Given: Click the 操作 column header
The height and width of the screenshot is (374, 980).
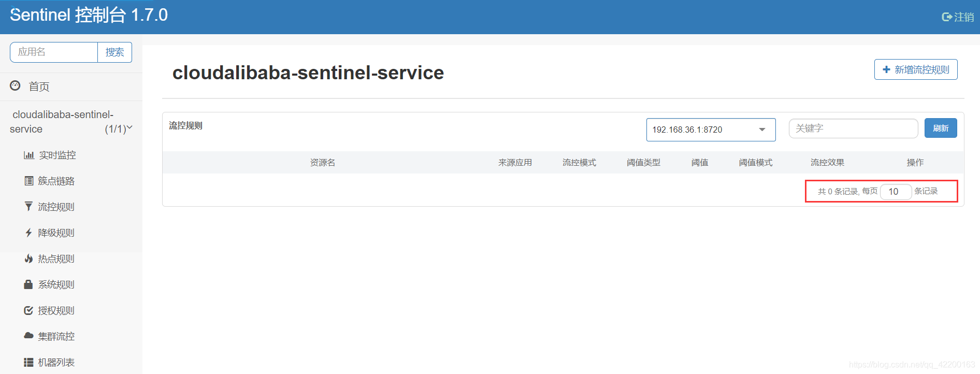Looking at the screenshot, I should pyautogui.click(x=915, y=163).
